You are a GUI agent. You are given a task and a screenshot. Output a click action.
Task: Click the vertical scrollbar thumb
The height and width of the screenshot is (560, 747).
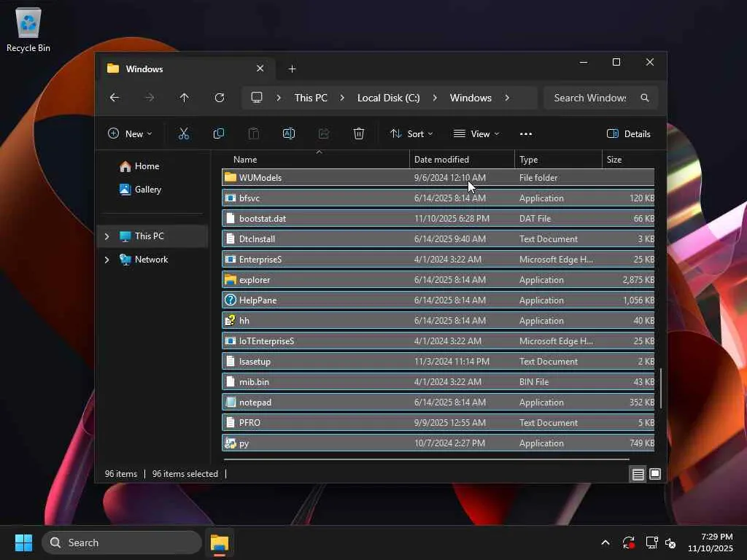(x=661, y=388)
